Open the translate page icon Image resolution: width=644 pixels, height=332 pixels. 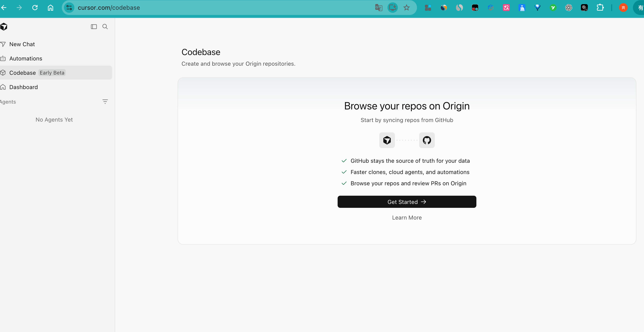pyautogui.click(x=379, y=8)
